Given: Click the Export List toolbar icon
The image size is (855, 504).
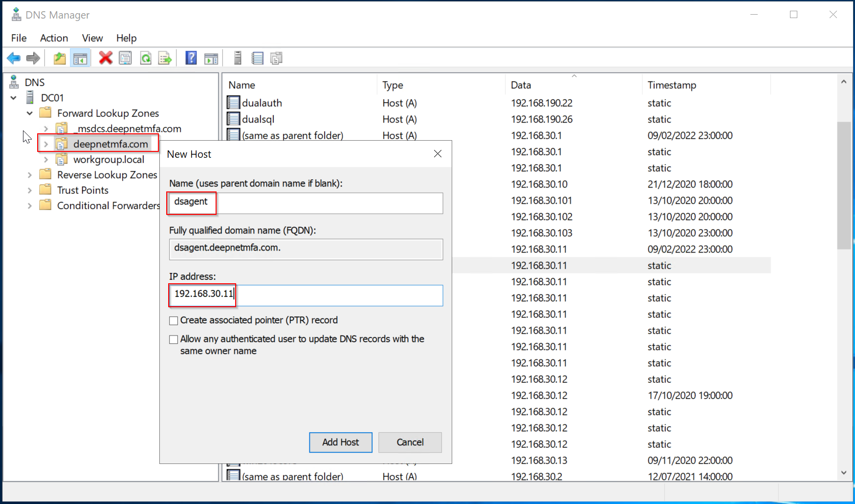Looking at the screenshot, I should (x=165, y=59).
